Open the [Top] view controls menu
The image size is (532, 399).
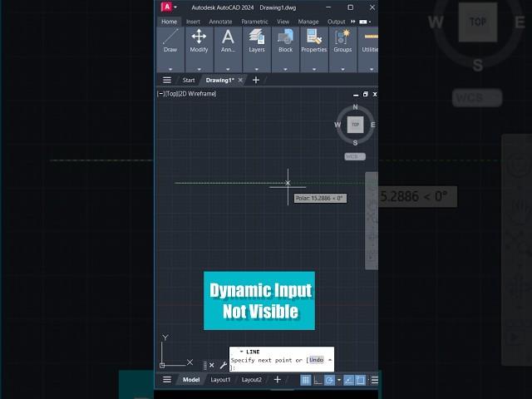pos(171,94)
